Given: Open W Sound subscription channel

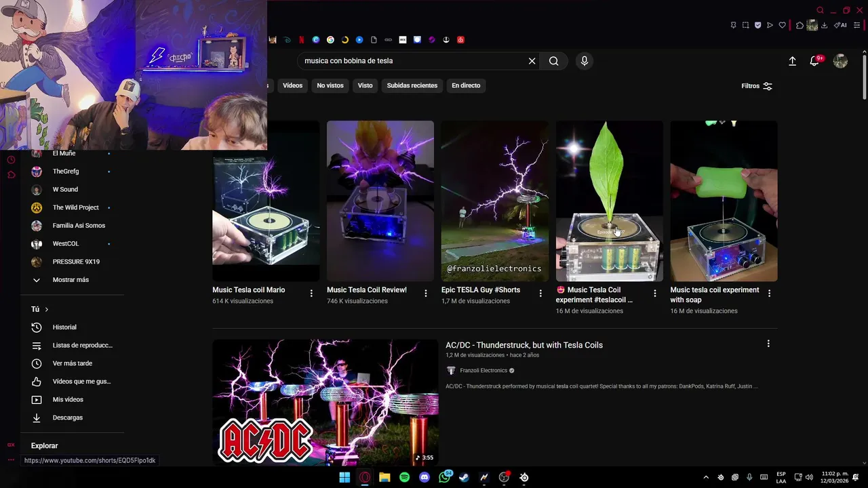Looking at the screenshot, I should coord(65,189).
